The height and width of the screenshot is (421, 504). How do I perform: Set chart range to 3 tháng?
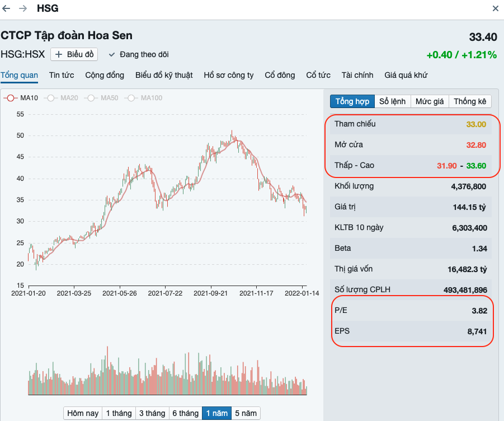coord(152,413)
